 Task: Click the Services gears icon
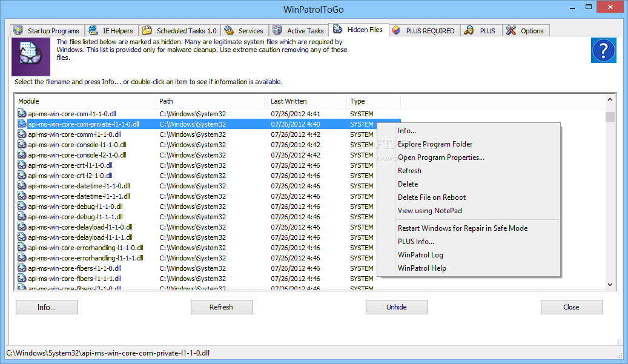click(229, 30)
